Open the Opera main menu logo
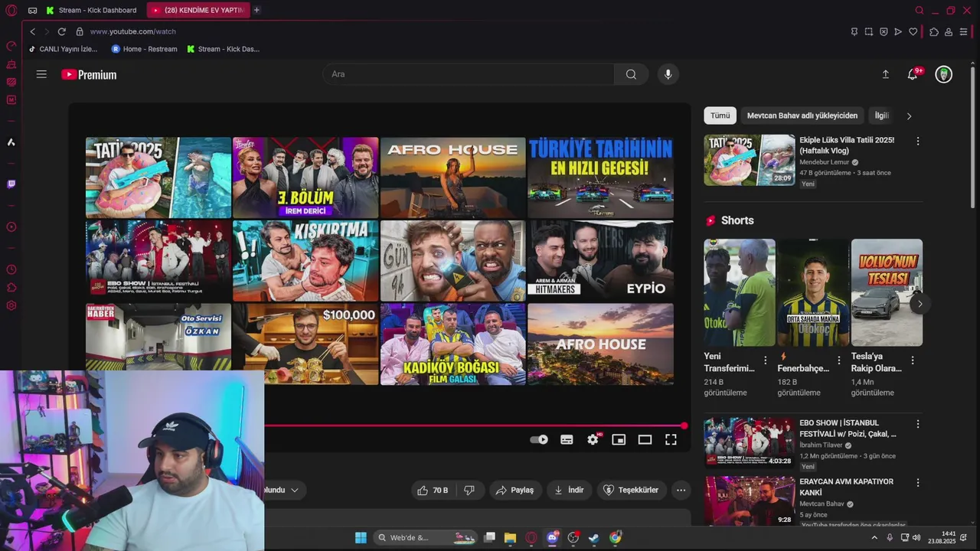 11,10
